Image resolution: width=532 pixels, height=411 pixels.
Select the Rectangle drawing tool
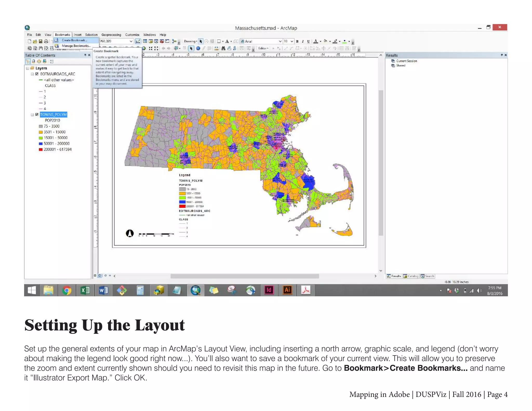(219, 41)
